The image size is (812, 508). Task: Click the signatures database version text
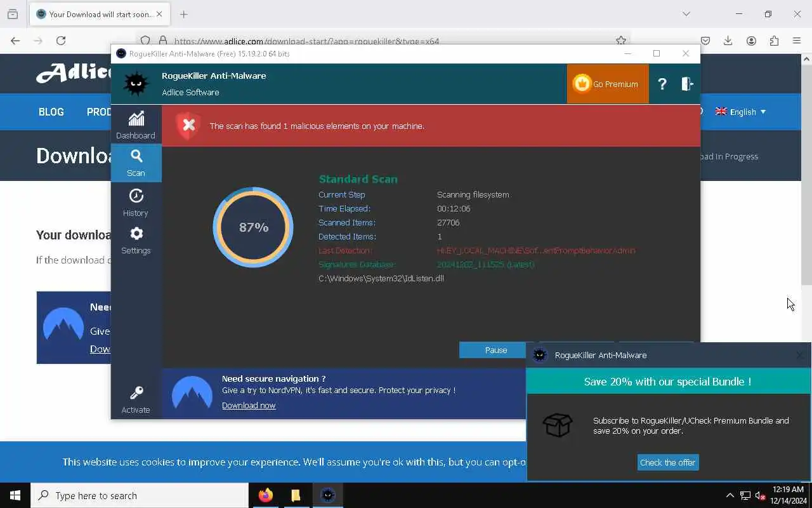tap(485, 264)
